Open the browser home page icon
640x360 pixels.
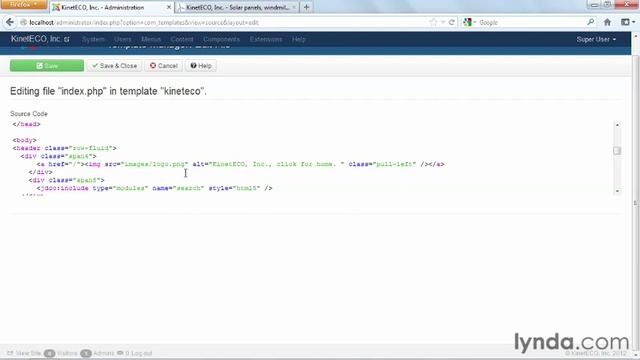(607, 22)
